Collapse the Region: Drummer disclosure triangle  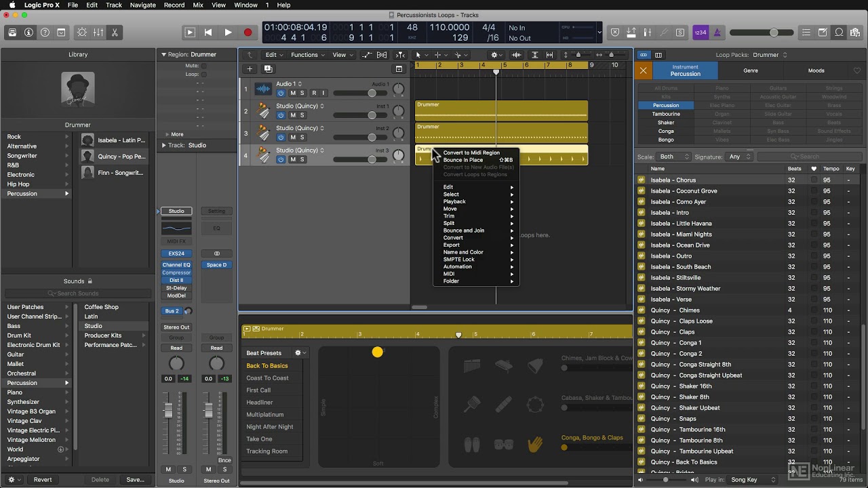(163, 54)
